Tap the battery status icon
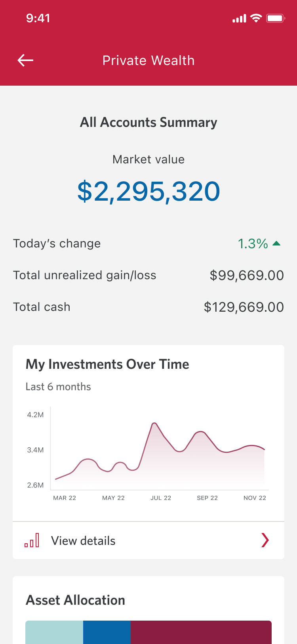Screen dimensions: 297x644 pos(275,18)
